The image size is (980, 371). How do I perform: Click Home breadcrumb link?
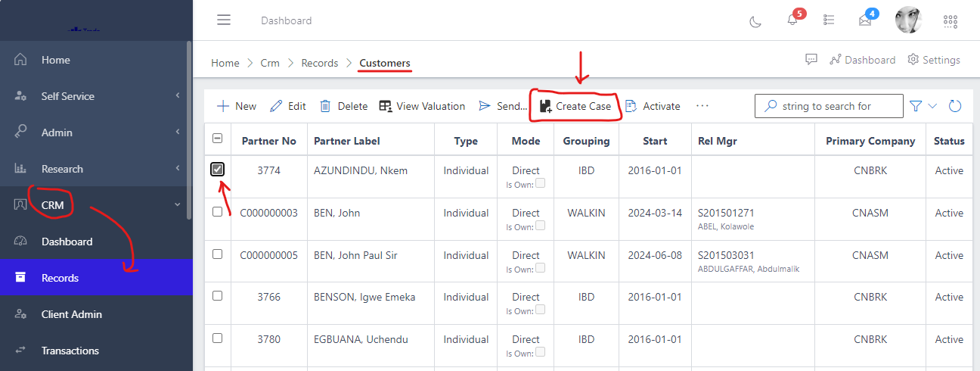click(x=225, y=63)
